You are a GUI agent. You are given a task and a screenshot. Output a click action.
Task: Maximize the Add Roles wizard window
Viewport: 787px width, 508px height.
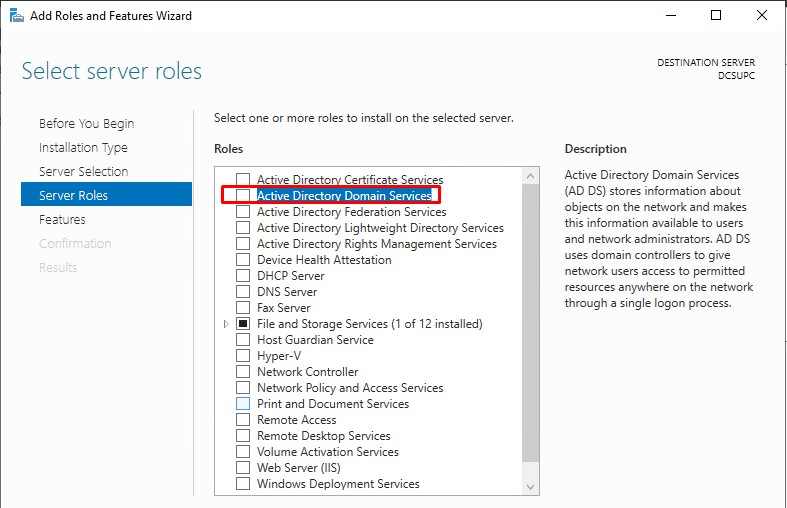[716, 16]
